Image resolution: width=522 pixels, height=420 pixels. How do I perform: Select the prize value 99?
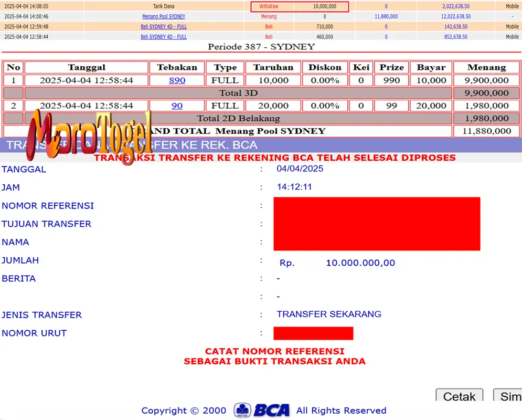point(391,106)
